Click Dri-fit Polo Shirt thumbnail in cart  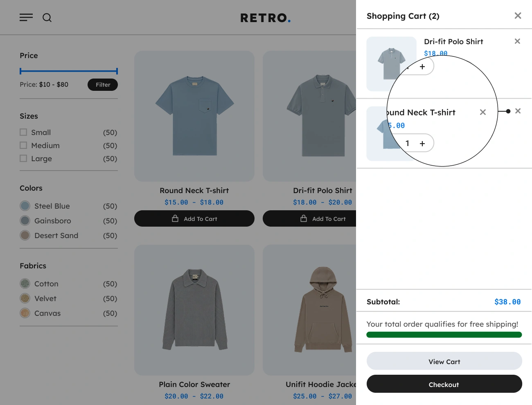click(392, 64)
